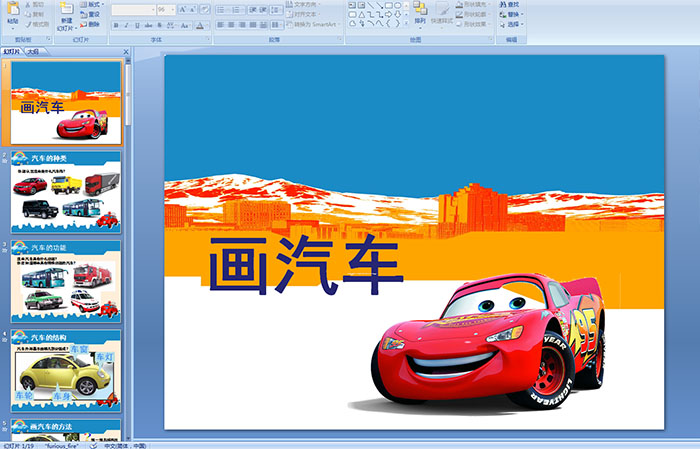Click Shape Outline (形状轮廓)

coord(473,14)
